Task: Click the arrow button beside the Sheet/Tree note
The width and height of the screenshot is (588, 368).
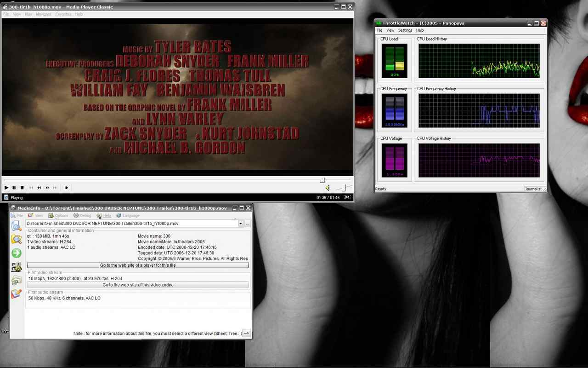Action: point(247,333)
